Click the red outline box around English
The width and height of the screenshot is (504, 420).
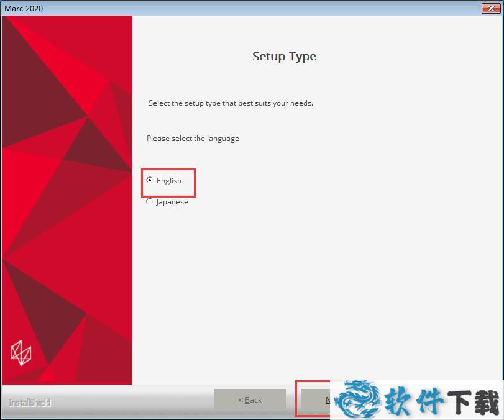click(x=168, y=170)
